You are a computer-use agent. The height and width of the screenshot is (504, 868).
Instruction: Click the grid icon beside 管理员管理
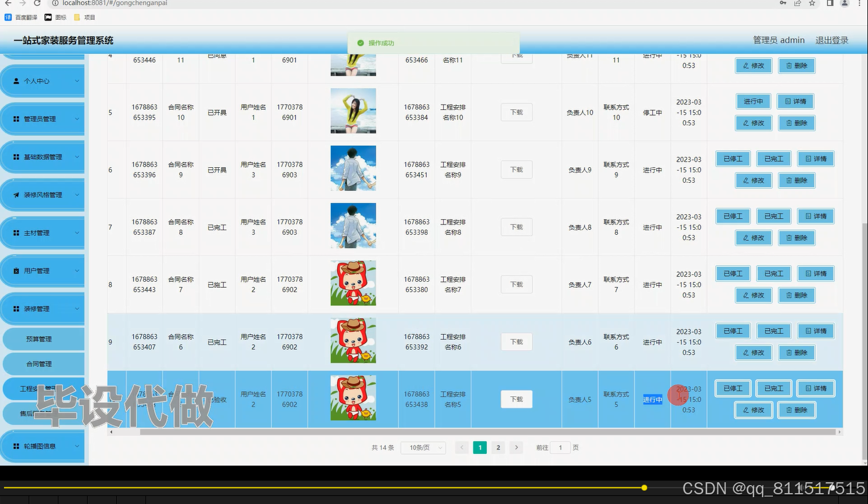(x=17, y=119)
